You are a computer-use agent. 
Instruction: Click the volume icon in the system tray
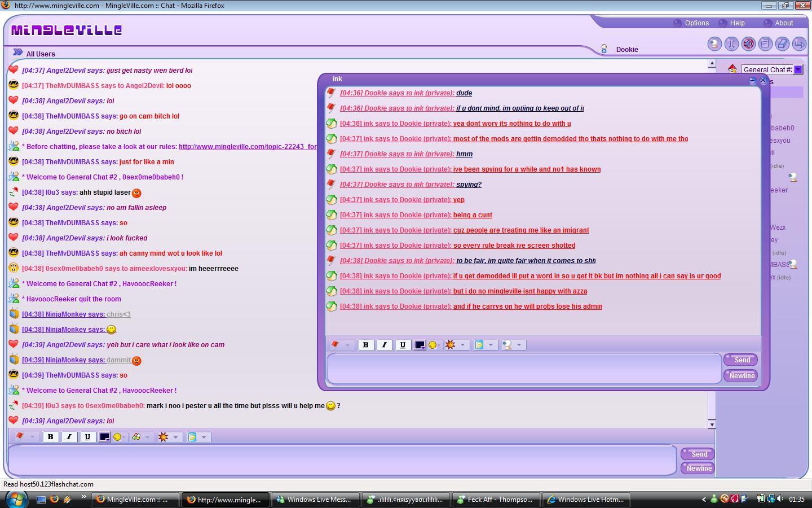[x=780, y=499]
